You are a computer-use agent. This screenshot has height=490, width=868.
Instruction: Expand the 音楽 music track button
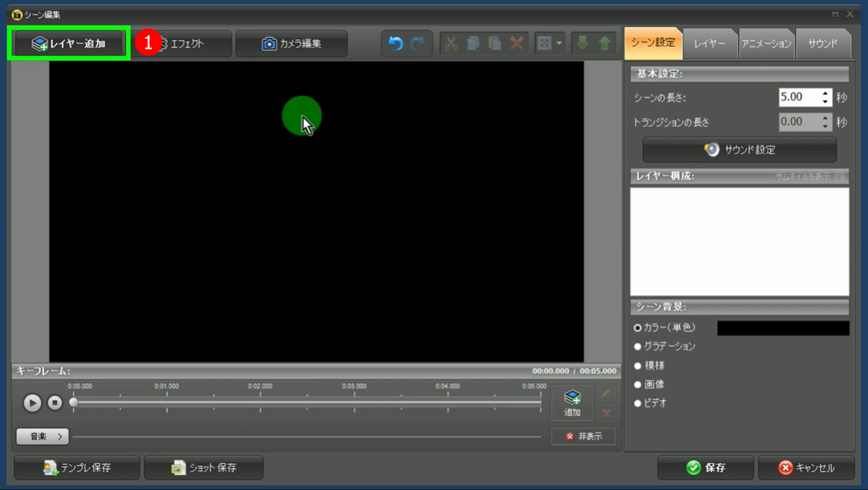pos(43,436)
